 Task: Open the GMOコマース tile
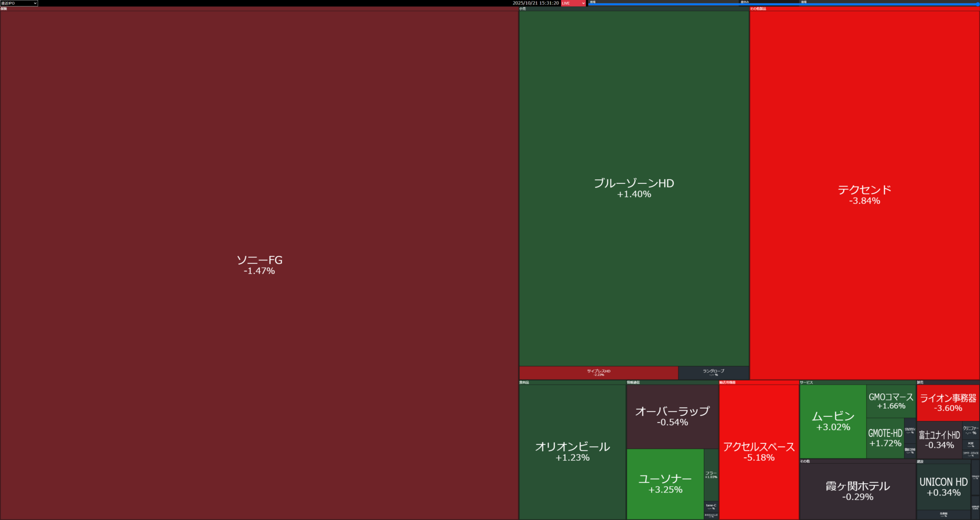pyautogui.click(x=891, y=401)
